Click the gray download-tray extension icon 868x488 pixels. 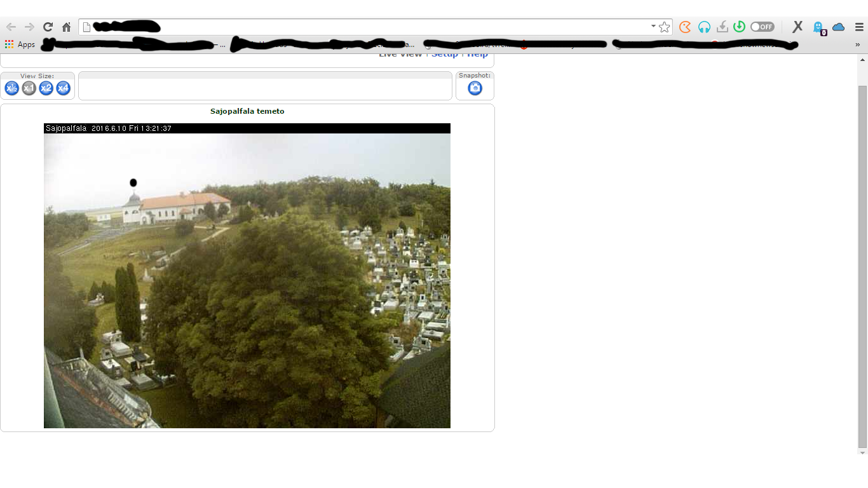(x=722, y=27)
